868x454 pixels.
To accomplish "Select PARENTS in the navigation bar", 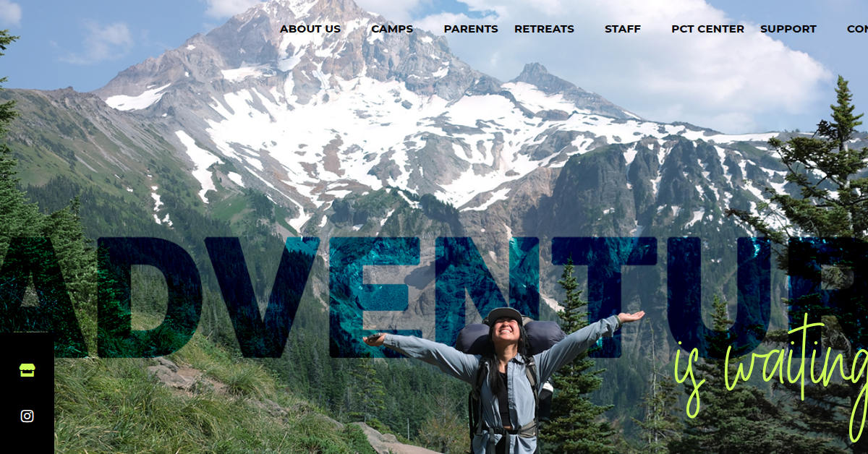I will coord(471,29).
